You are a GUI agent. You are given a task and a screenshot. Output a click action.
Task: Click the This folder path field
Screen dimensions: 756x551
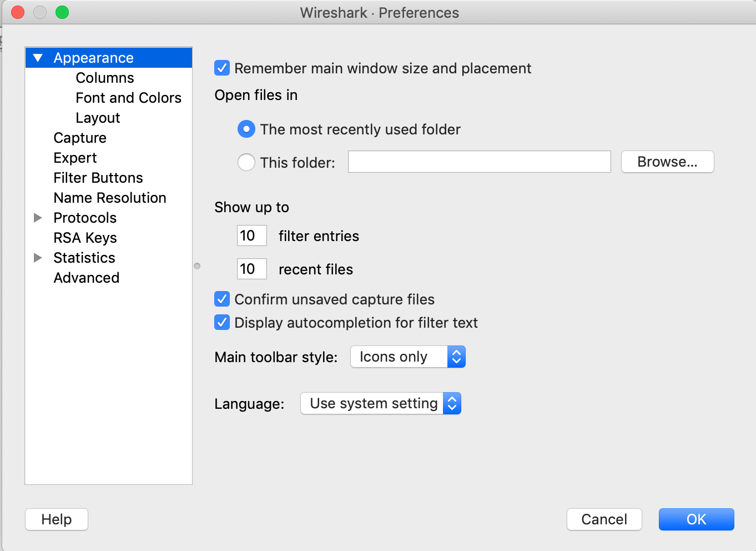pos(480,162)
